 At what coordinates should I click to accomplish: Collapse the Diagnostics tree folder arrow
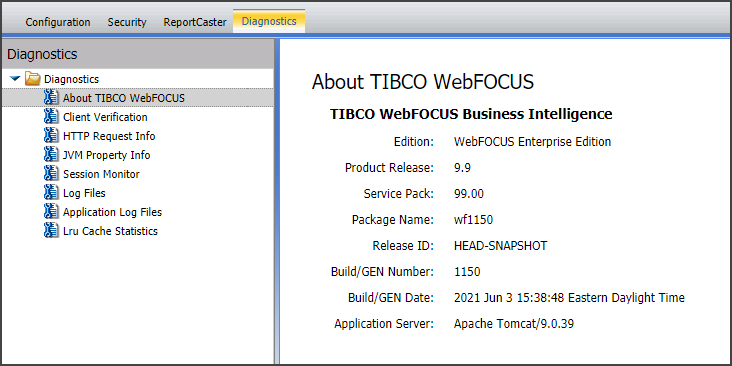pyautogui.click(x=15, y=79)
